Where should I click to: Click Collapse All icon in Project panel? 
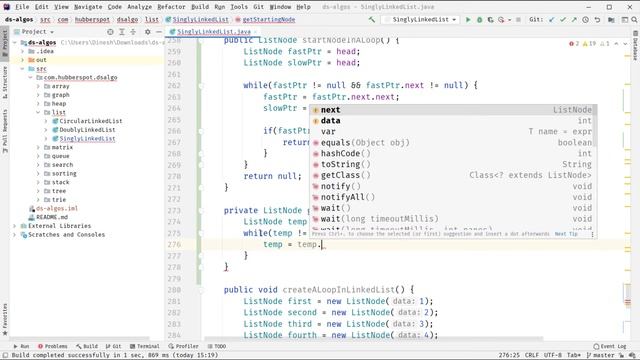pyautogui.click(x=133, y=31)
